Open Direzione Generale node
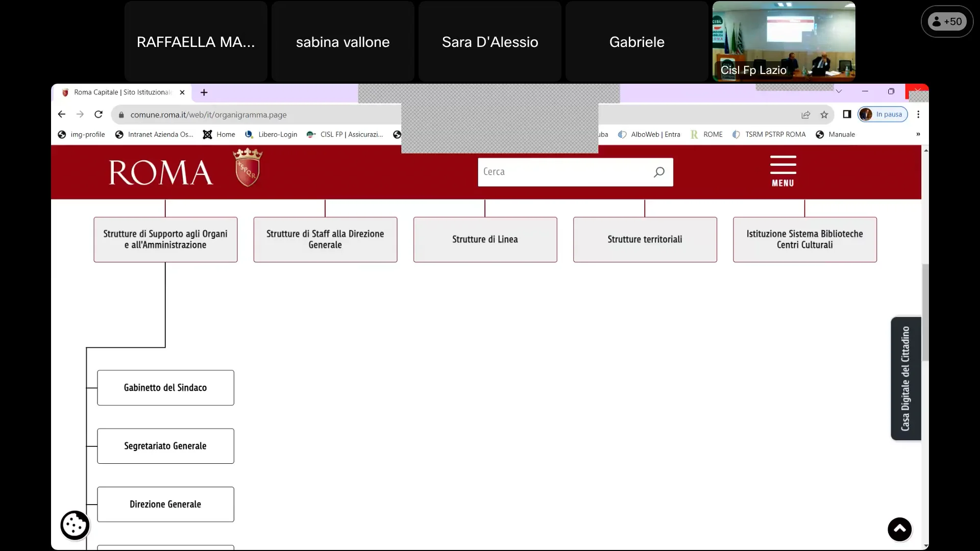This screenshot has height=551, width=980. [165, 505]
